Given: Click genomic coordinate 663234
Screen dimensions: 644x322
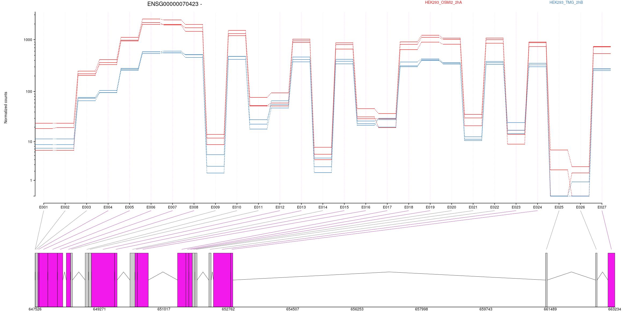Looking at the screenshot, I should (614, 309).
